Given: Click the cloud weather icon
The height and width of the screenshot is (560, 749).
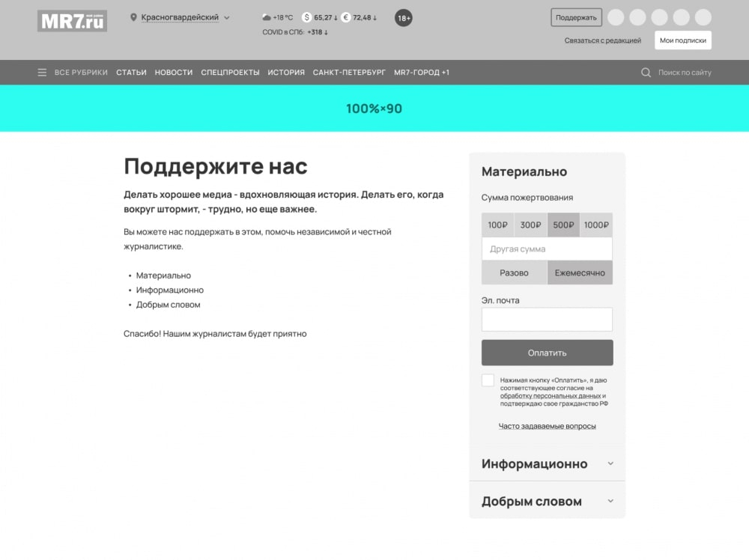Looking at the screenshot, I should tap(267, 18).
